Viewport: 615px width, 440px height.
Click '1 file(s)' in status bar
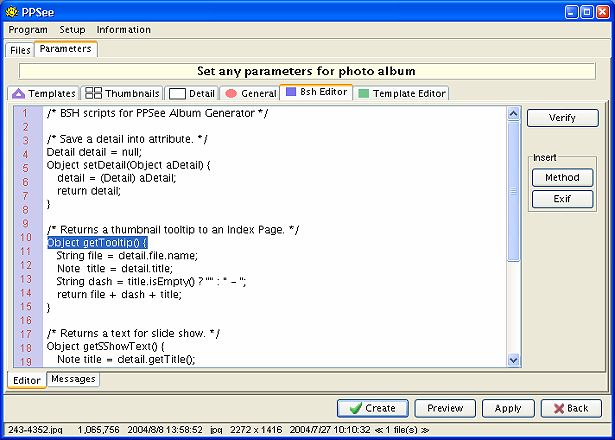pyautogui.click(x=401, y=430)
